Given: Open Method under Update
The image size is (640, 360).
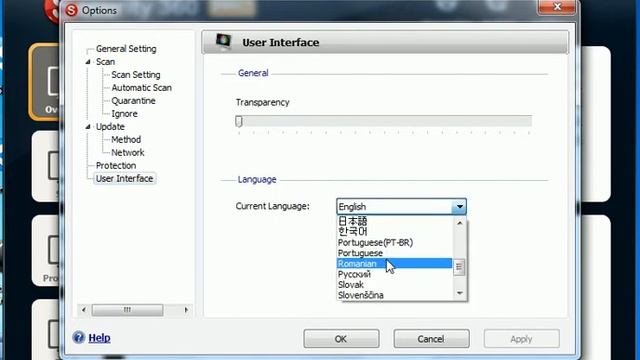Looking at the screenshot, I should 126,140.
